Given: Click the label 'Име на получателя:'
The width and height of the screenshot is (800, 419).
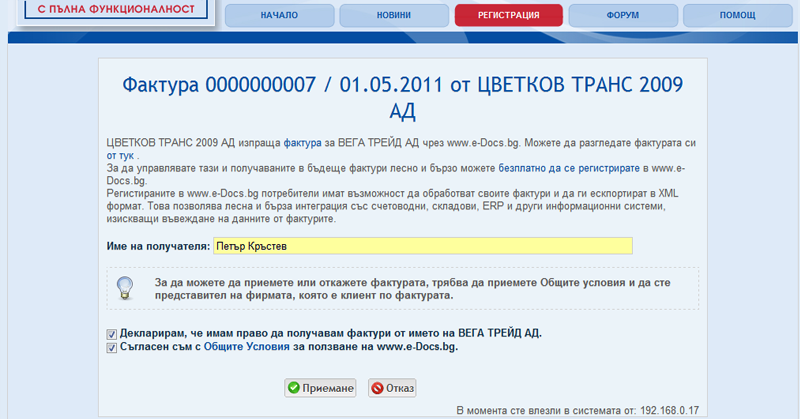Looking at the screenshot, I should 158,246.
